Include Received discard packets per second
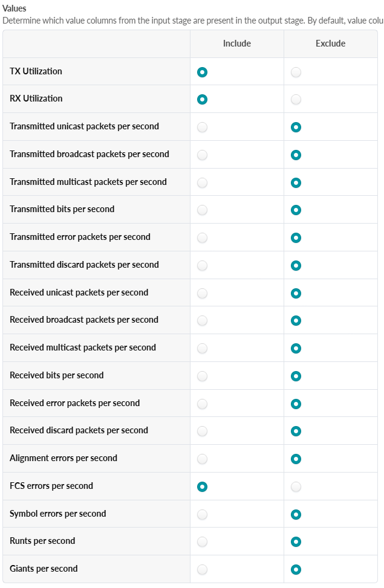Viewport: 384px width, 588px height. [202, 431]
